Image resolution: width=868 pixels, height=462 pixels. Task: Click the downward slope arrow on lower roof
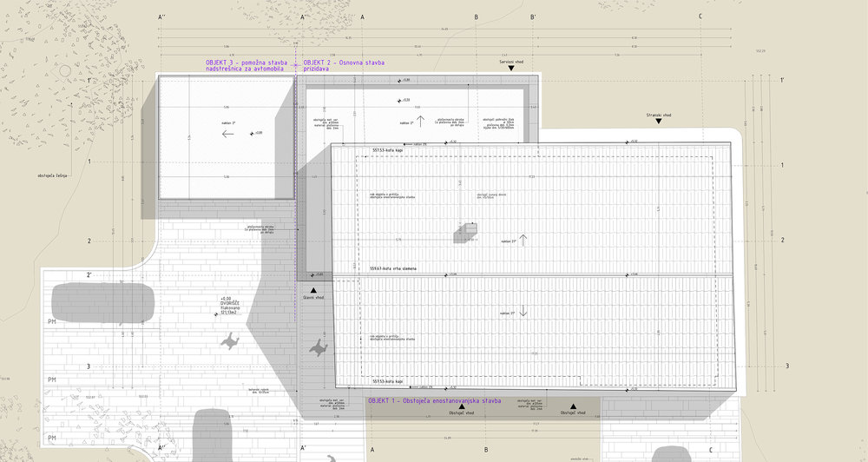[523, 313]
